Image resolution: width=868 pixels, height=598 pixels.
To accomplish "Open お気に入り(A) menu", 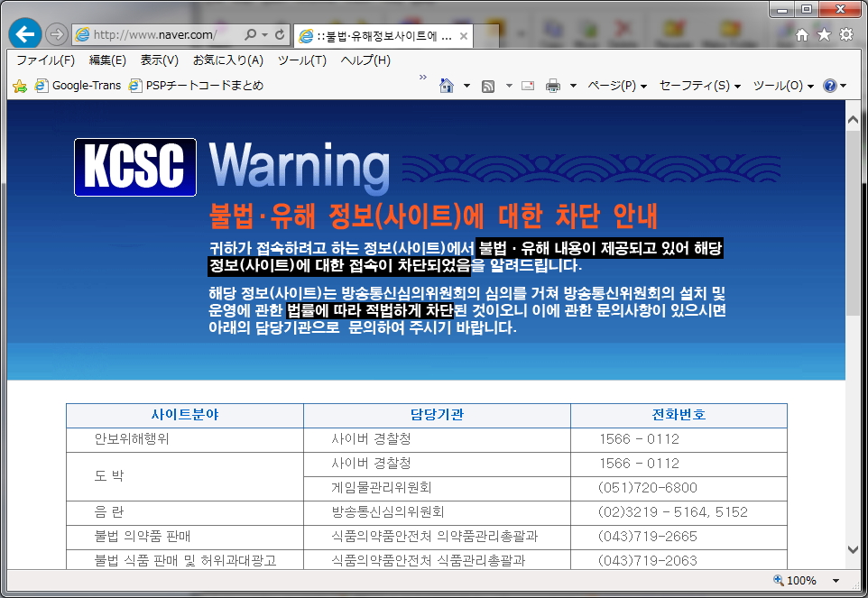I will (x=228, y=60).
